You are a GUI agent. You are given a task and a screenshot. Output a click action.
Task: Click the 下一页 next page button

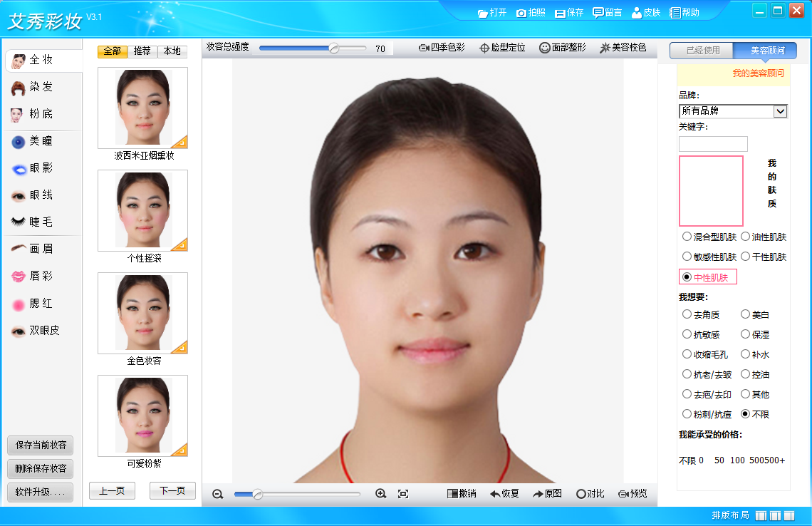coord(172,490)
